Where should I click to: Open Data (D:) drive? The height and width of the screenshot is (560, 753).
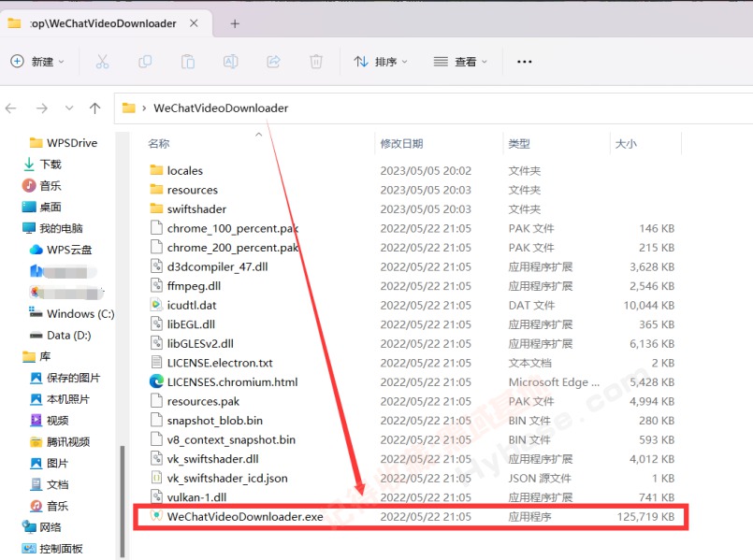[61, 335]
